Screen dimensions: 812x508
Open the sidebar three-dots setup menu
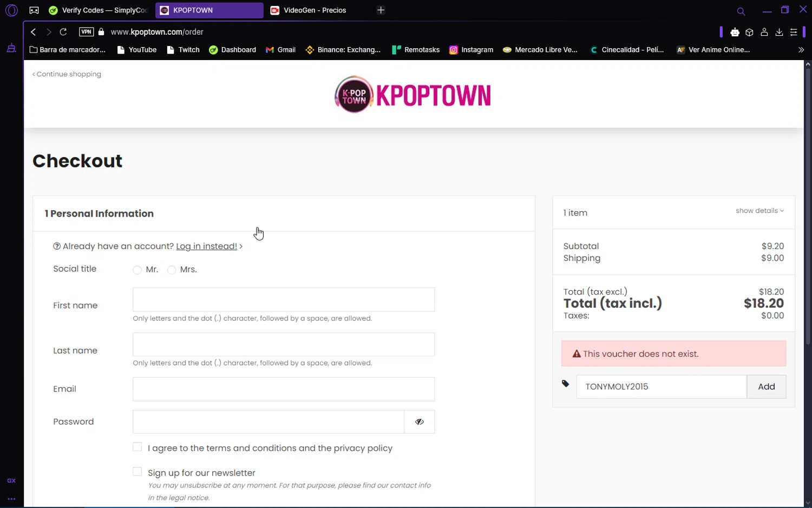coord(11,499)
